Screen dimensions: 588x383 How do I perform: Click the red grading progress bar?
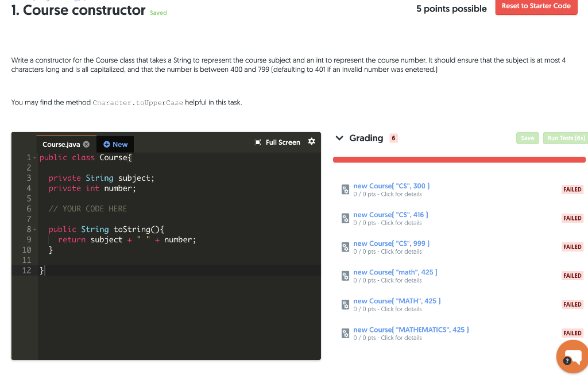point(459,159)
